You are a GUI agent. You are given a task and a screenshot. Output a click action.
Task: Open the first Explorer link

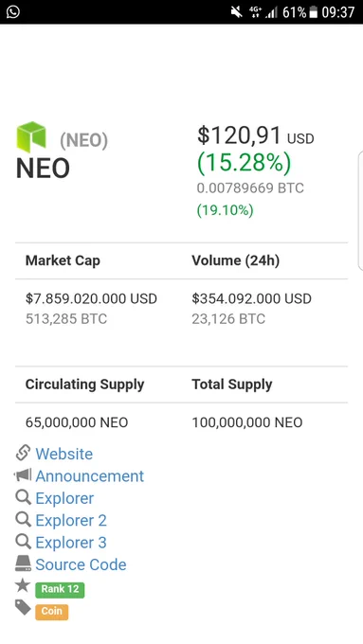click(x=64, y=498)
